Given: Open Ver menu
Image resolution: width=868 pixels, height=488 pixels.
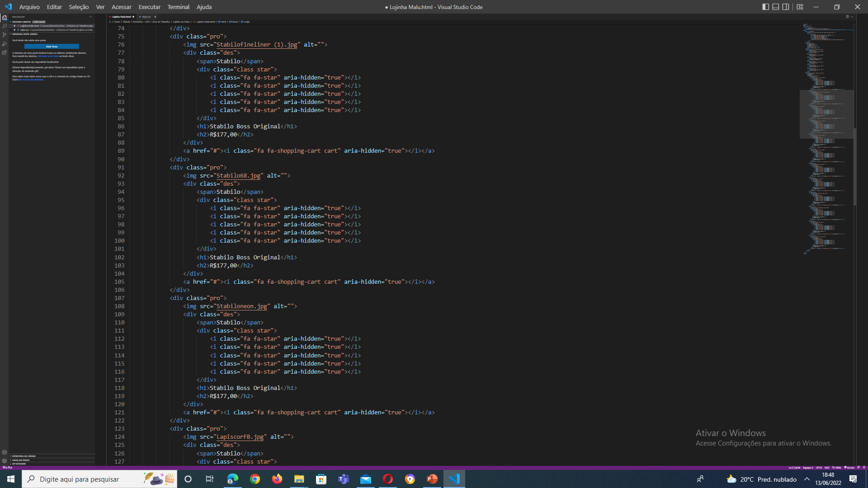Looking at the screenshot, I should pos(100,7).
